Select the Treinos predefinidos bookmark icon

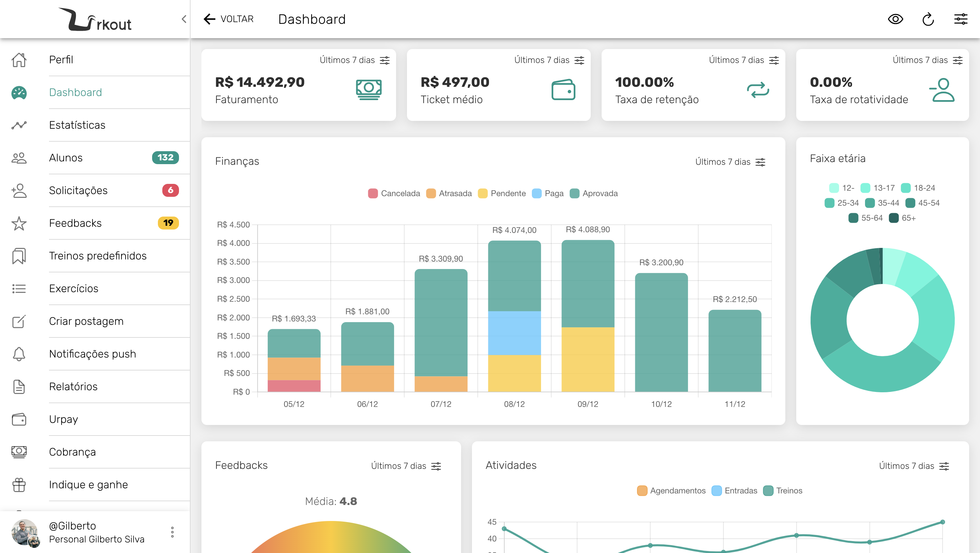(19, 256)
